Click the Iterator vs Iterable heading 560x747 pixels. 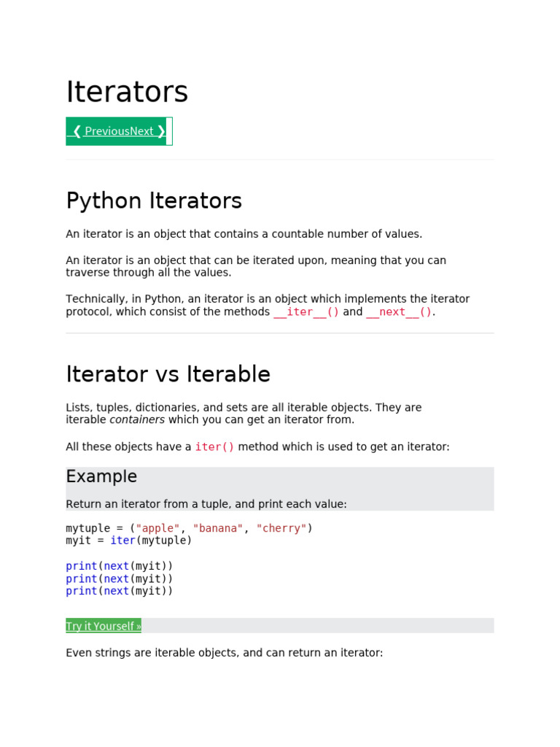pos(168,374)
